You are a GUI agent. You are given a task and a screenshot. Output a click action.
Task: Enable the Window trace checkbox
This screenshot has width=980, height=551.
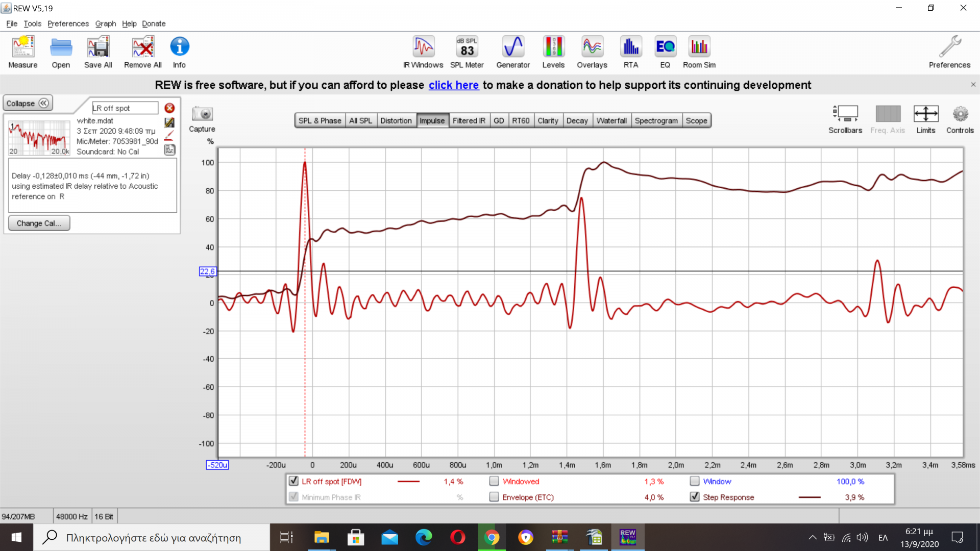tap(695, 481)
